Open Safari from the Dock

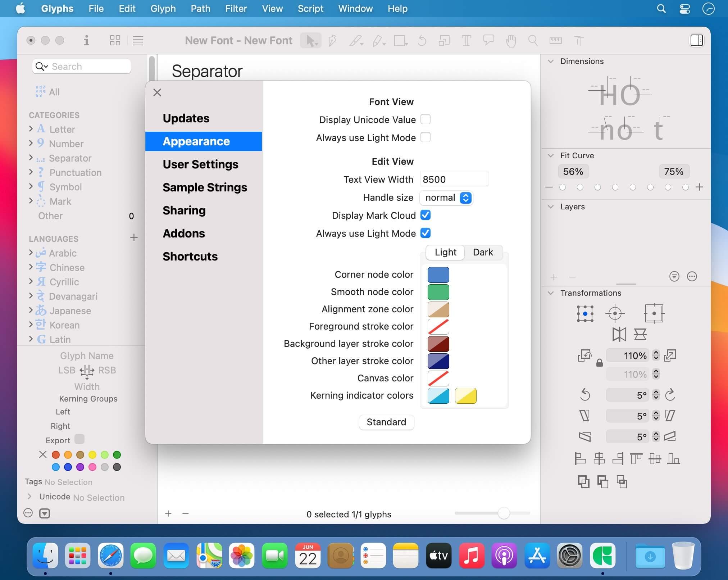click(110, 556)
